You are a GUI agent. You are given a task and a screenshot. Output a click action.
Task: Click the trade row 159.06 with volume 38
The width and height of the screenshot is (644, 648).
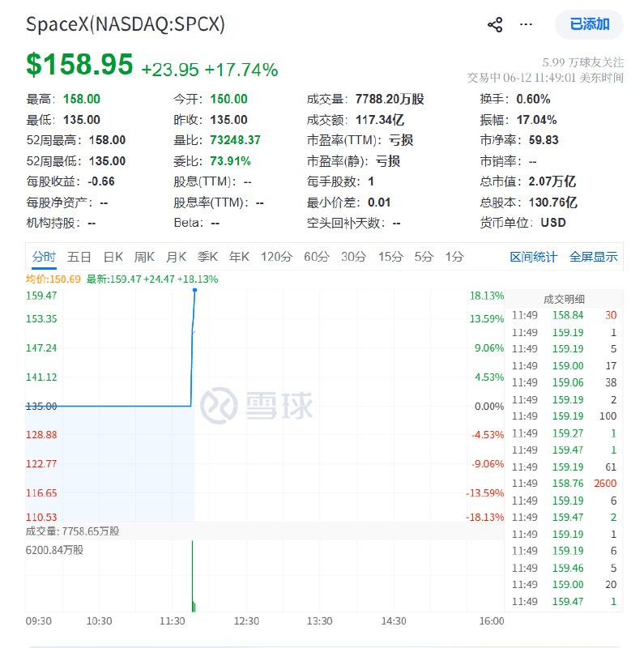point(564,382)
